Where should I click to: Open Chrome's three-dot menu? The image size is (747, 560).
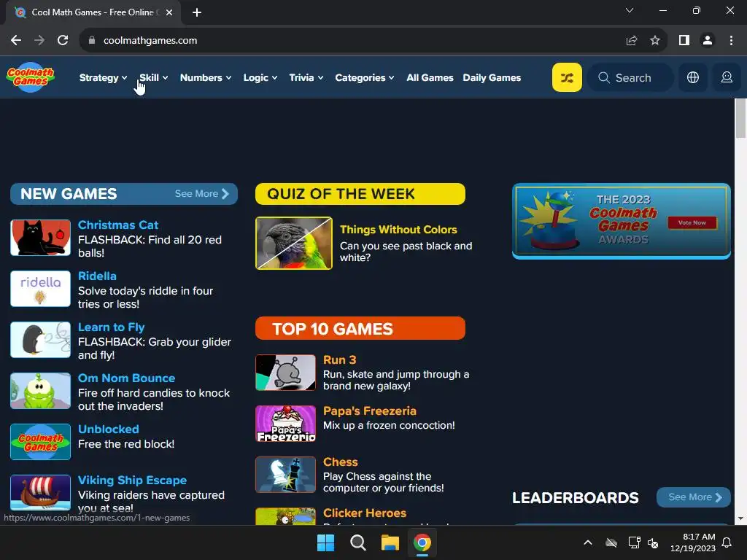pyautogui.click(x=731, y=41)
